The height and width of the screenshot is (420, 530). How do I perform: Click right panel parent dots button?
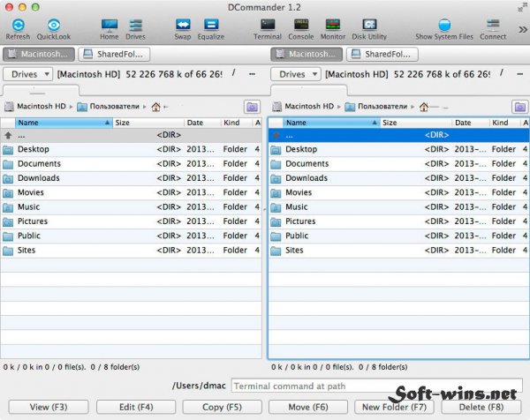pyautogui.click(x=520, y=73)
